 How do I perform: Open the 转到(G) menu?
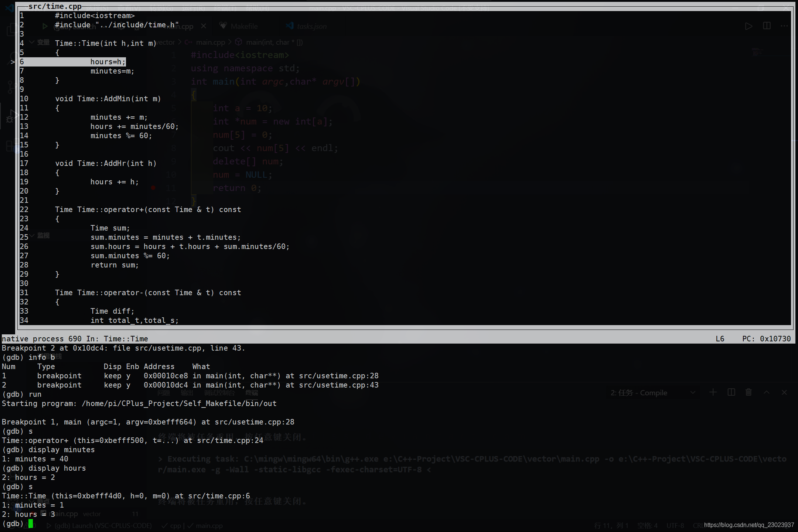point(161,8)
